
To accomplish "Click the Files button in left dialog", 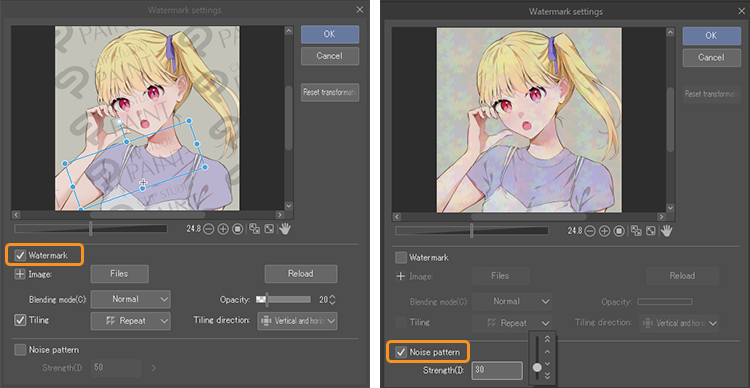I will [120, 274].
